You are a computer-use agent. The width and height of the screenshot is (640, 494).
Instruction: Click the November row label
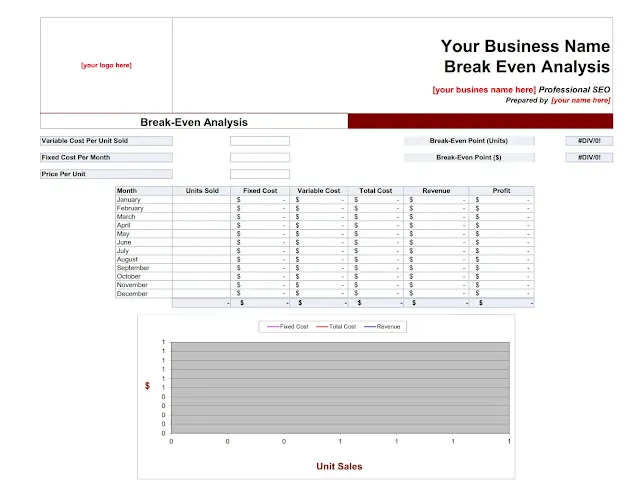coord(132,285)
